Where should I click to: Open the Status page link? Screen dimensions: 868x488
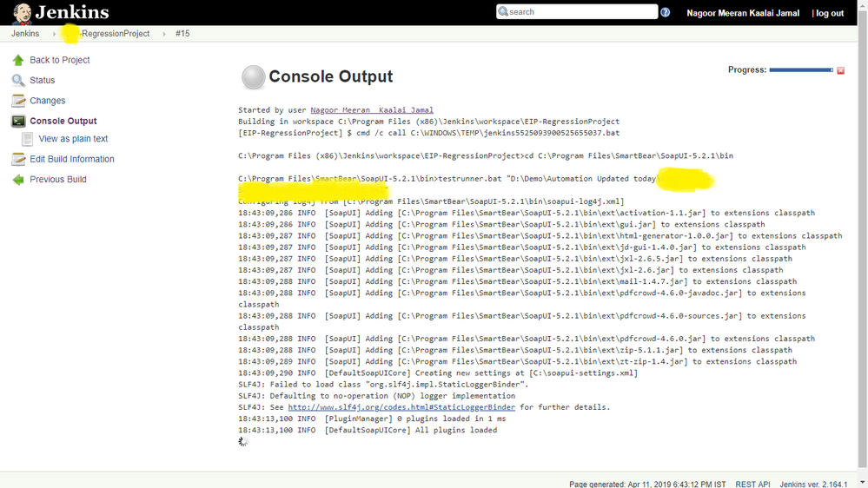pyautogui.click(x=42, y=80)
